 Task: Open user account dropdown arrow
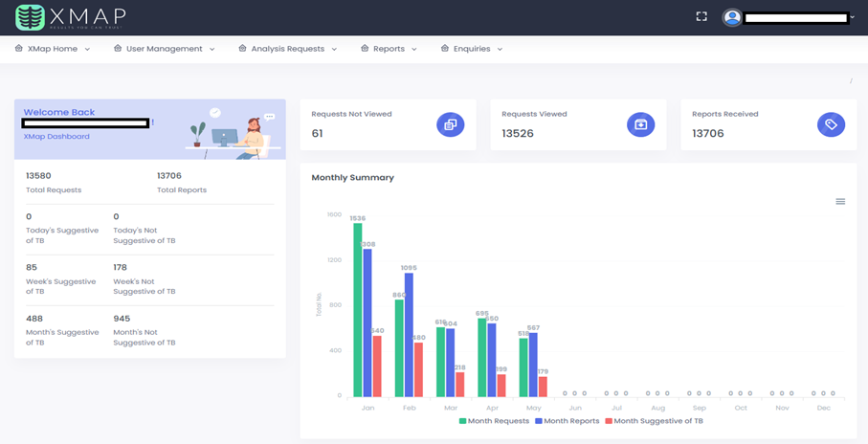(x=852, y=17)
